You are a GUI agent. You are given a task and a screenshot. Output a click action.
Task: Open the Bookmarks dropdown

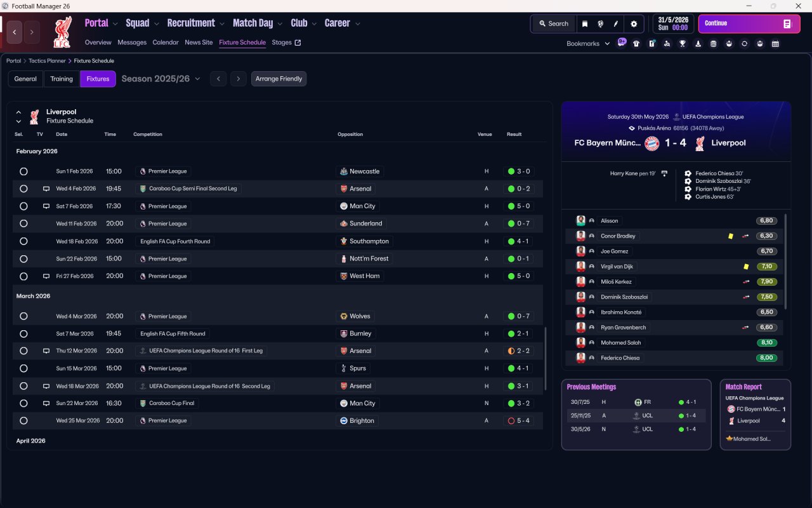pos(588,44)
